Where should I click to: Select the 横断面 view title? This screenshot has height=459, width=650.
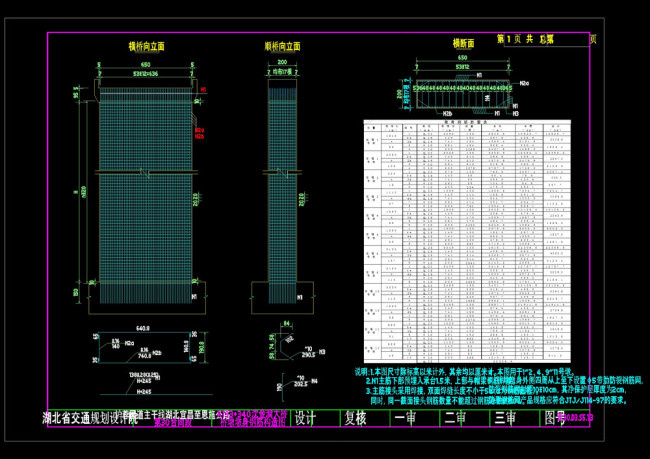tap(463, 43)
